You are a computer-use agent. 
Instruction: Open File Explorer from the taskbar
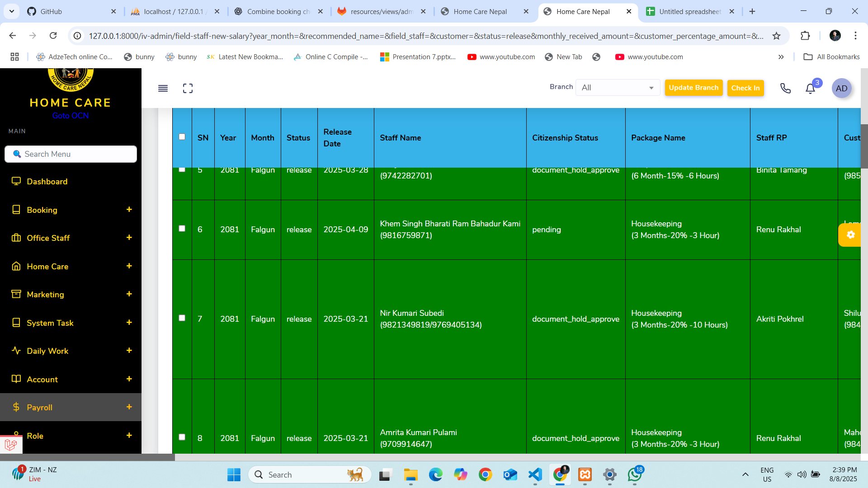click(410, 475)
